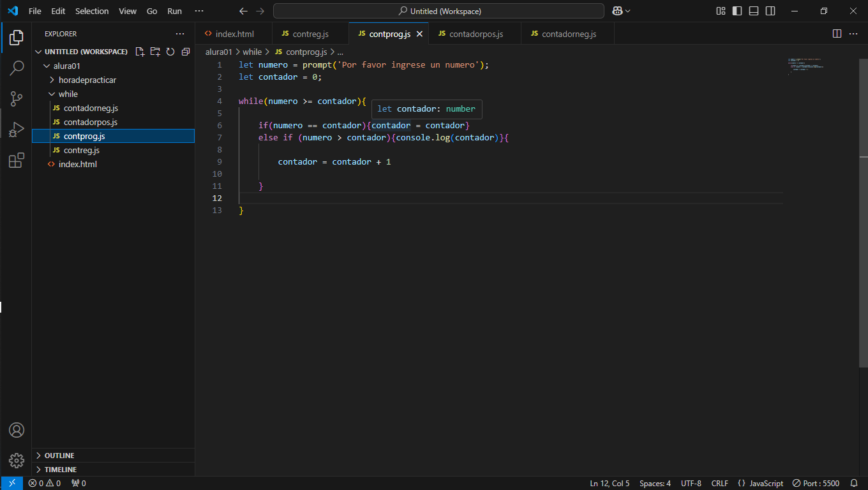Change encoding via UTF-8

691,483
